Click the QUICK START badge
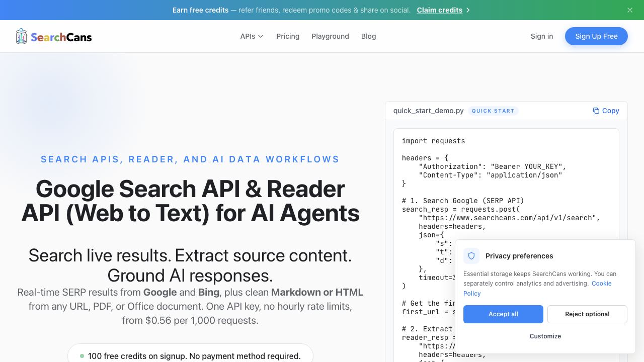The width and height of the screenshot is (644, 362). [x=493, y=111]
